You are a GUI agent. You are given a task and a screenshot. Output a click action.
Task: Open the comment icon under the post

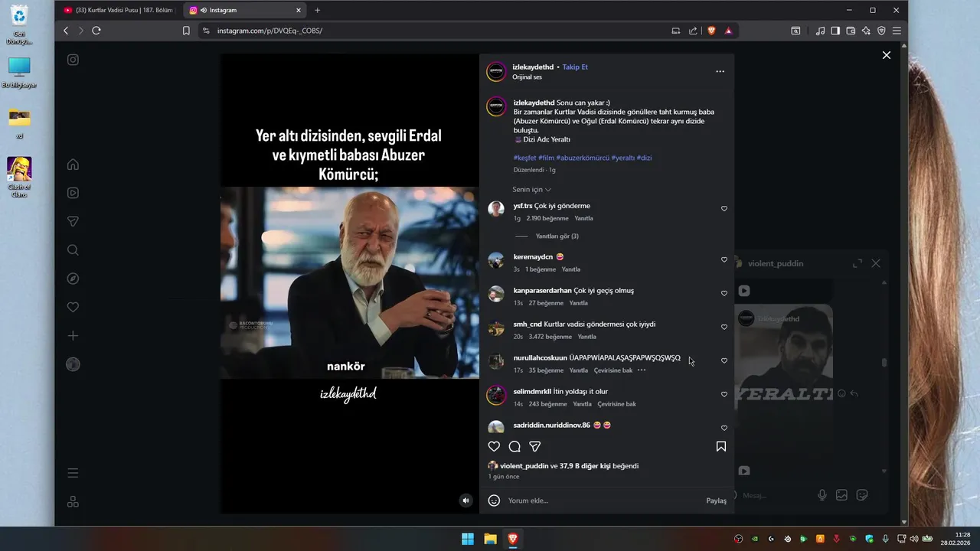coord(514,446)
